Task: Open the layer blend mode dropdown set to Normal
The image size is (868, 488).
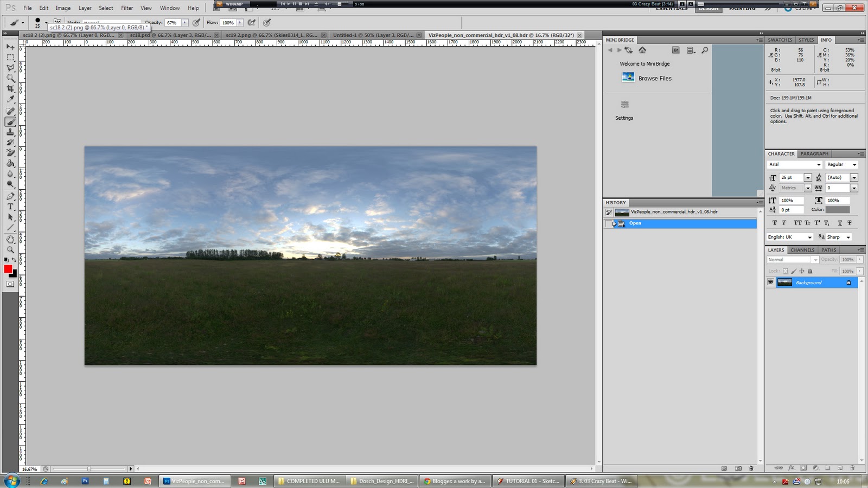Action: click(x=792, y=259)
